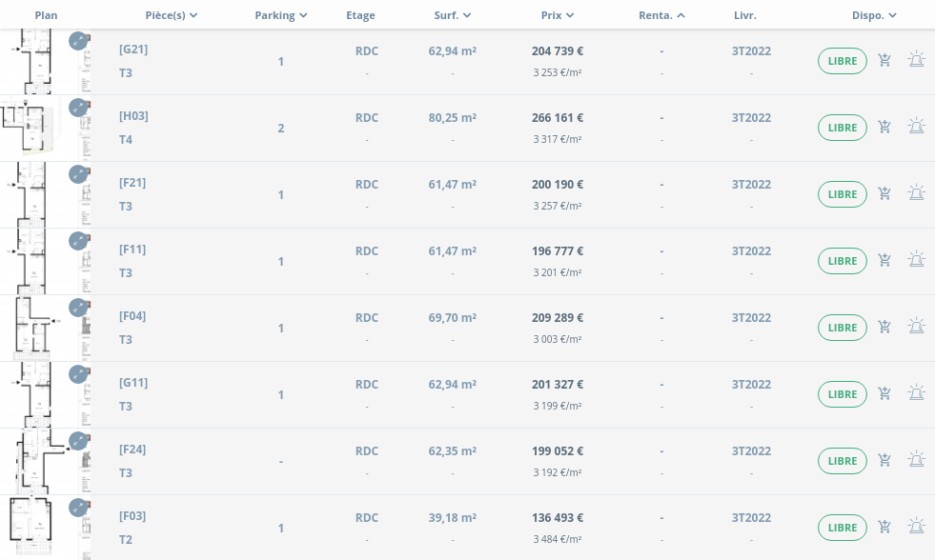The image size is (935, 560).
Task: Click LIBRE status button for G21
Action: pos(842,61)
